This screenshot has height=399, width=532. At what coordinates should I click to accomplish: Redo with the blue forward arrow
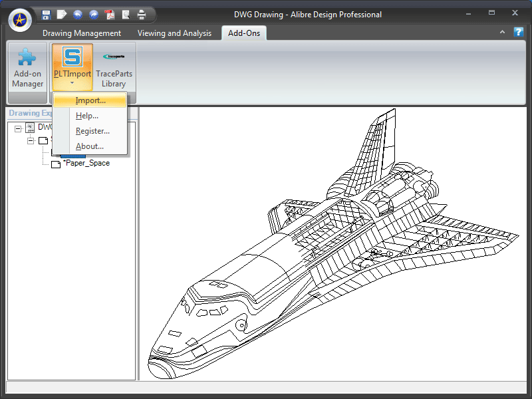[94, 14]
